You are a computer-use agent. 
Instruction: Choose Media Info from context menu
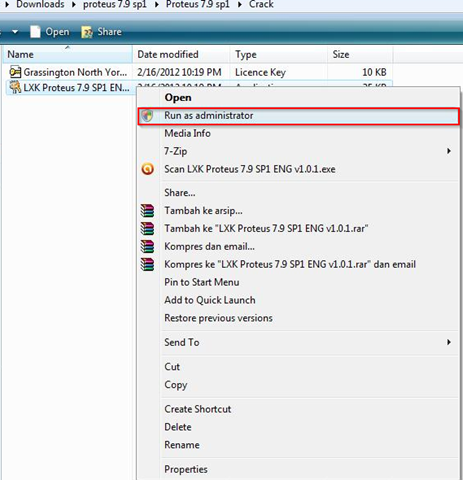(187, 133)
